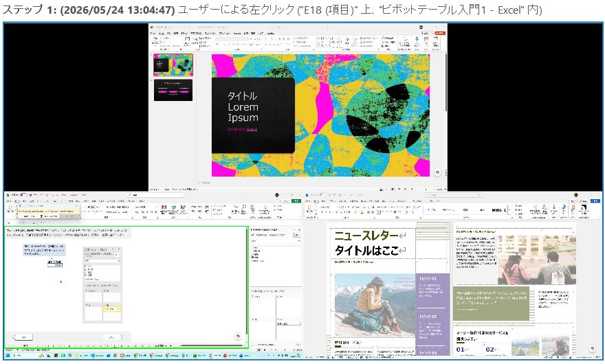Click the Dictate microphone icon in PowerPoint ribbon
The height and width of the screenshot is (364, 605).
(x=417, y=41)
